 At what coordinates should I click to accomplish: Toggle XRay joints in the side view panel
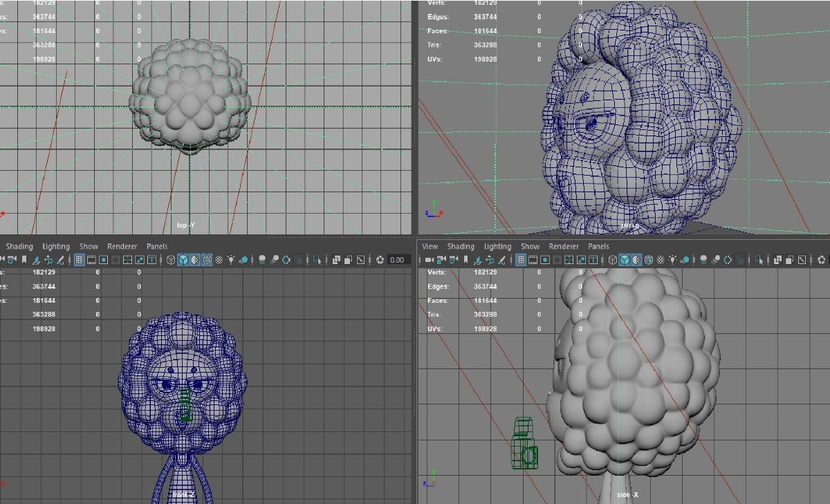[x=801, y=260]
